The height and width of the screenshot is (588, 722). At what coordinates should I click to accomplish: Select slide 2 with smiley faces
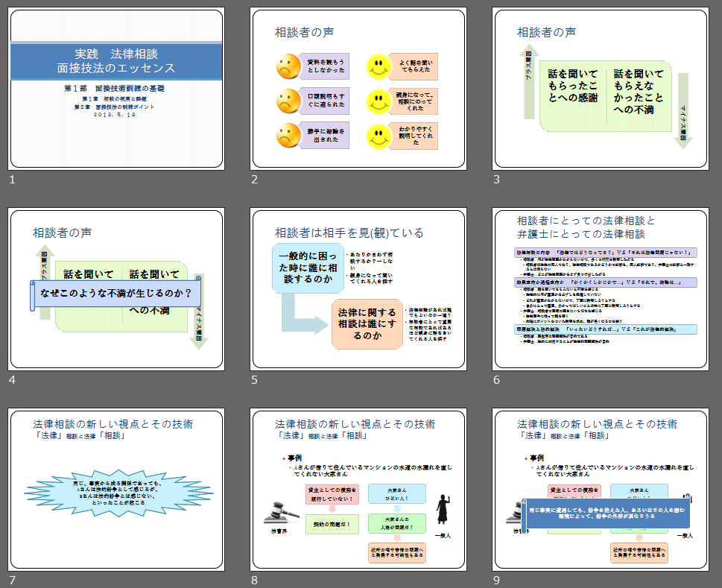(x=358, y=89)
